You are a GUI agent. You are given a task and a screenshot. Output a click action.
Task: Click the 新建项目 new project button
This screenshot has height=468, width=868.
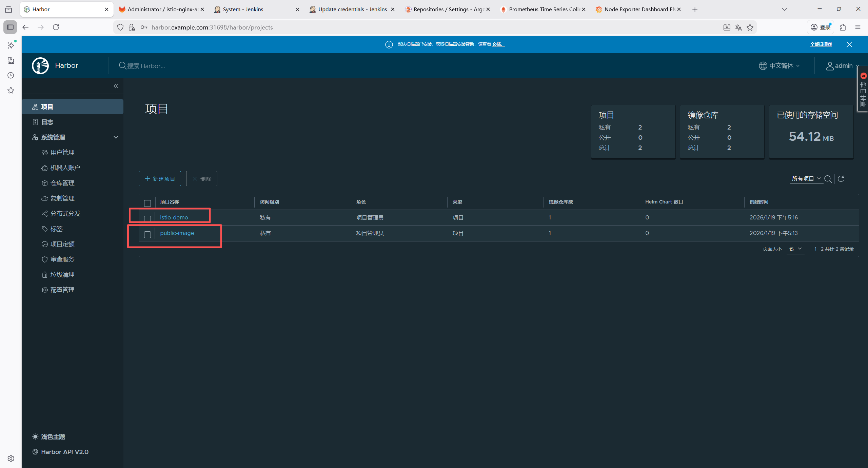(160, 179)
